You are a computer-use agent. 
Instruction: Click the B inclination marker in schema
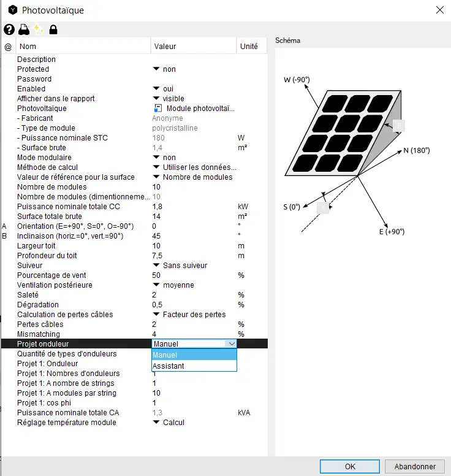coord(399,125)
